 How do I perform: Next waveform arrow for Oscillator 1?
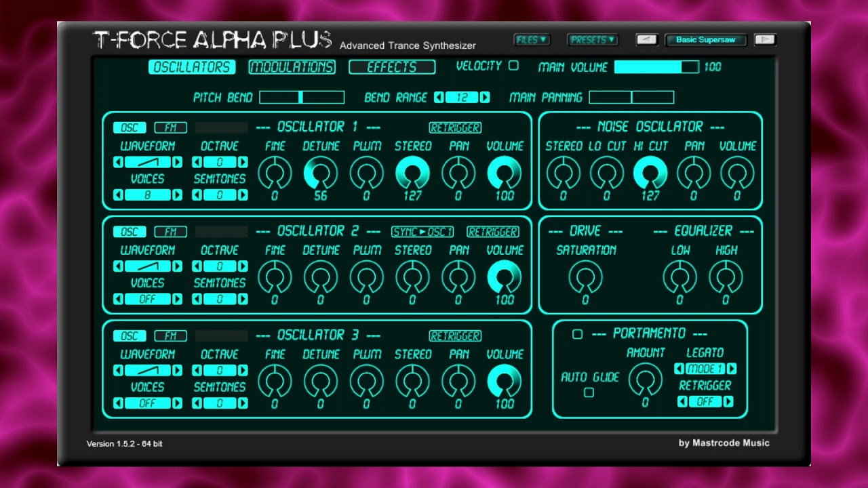click(177, 162)
